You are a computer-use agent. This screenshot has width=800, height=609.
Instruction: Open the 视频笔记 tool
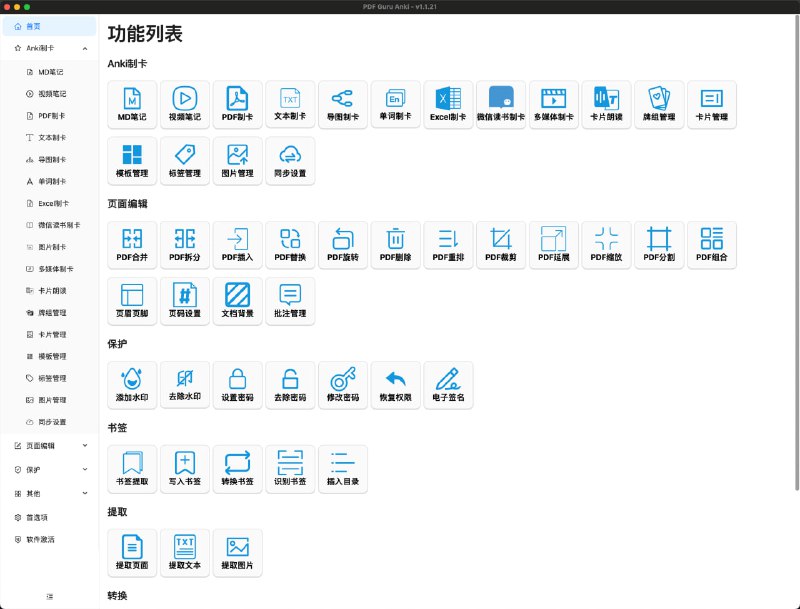(x=185, y=104)
